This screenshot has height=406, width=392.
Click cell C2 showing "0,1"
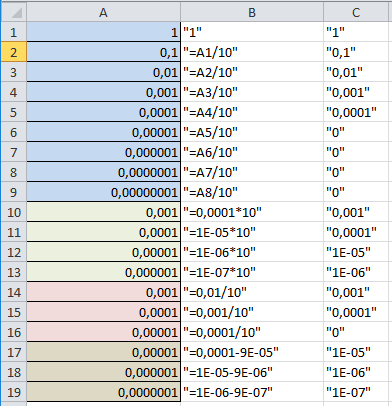pyautogui.click(x=356, y=52)
